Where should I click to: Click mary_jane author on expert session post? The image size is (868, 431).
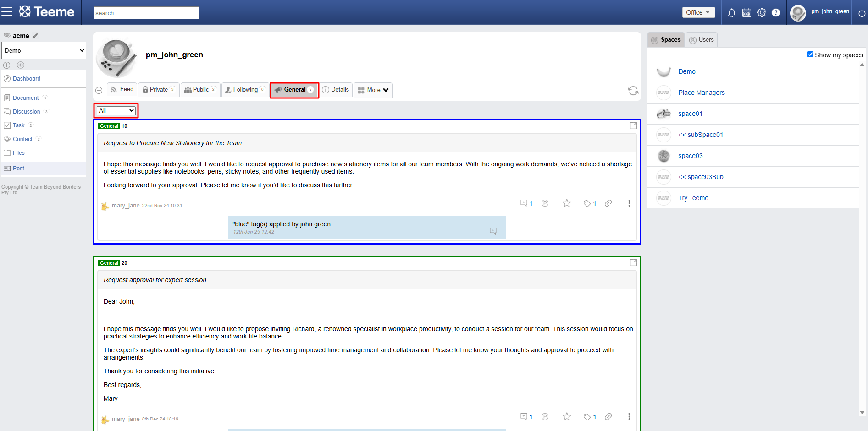coord(126,419)
